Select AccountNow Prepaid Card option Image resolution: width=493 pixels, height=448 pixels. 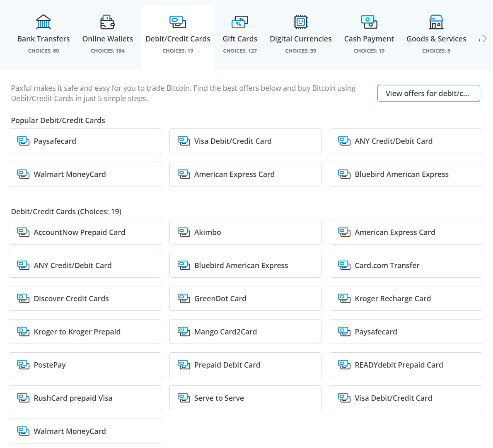(x=85, y=232)
